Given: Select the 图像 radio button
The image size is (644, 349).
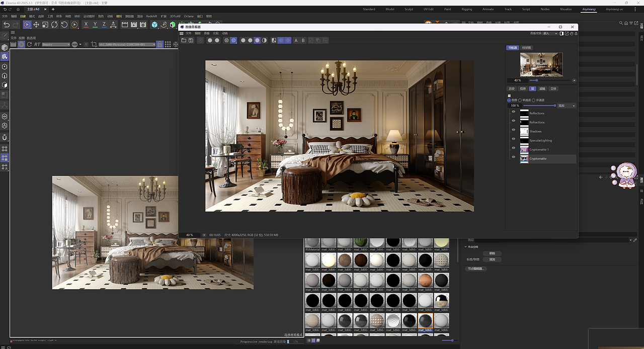Looking at the screenshot, I should point(509,100).
